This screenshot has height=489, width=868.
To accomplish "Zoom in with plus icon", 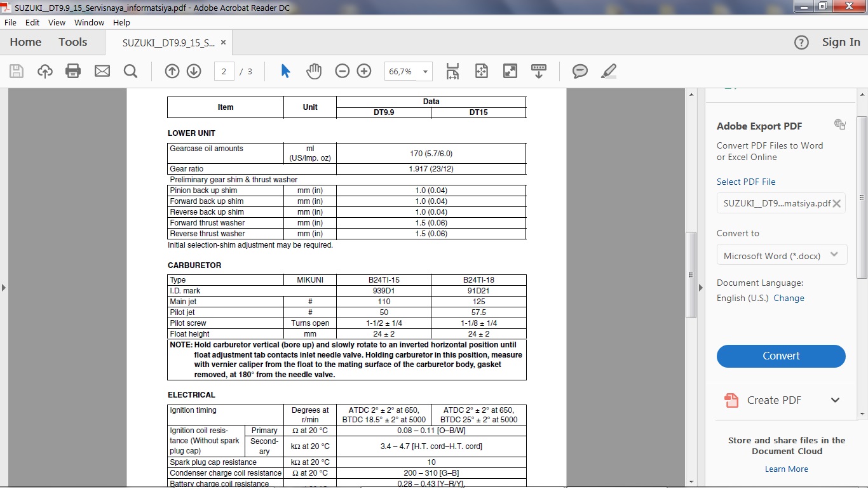I will [x=364, y=71].
